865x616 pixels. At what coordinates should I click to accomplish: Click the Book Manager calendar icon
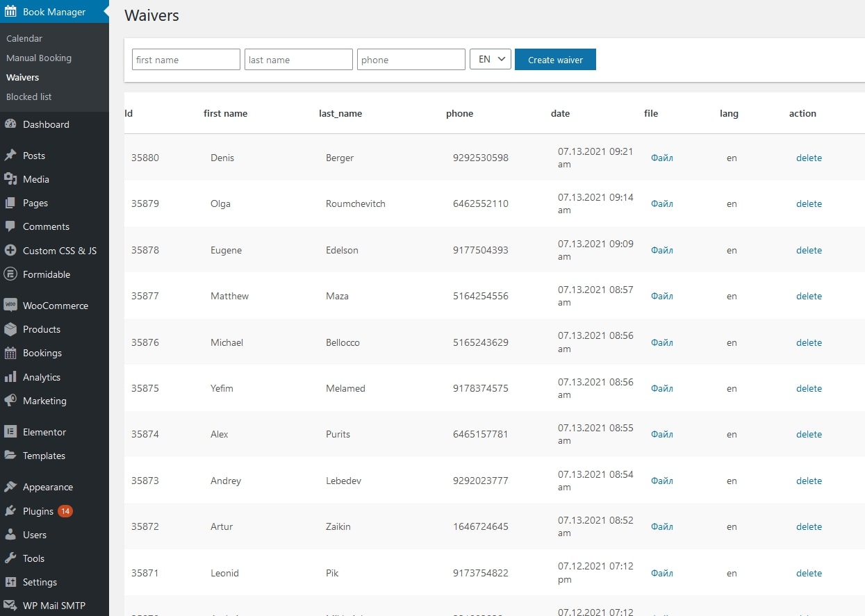10,12
